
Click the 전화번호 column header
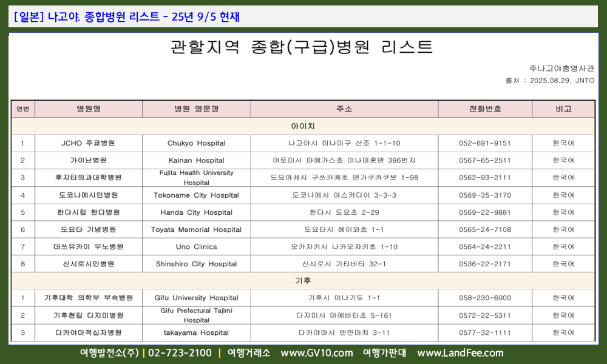(485, 109)
